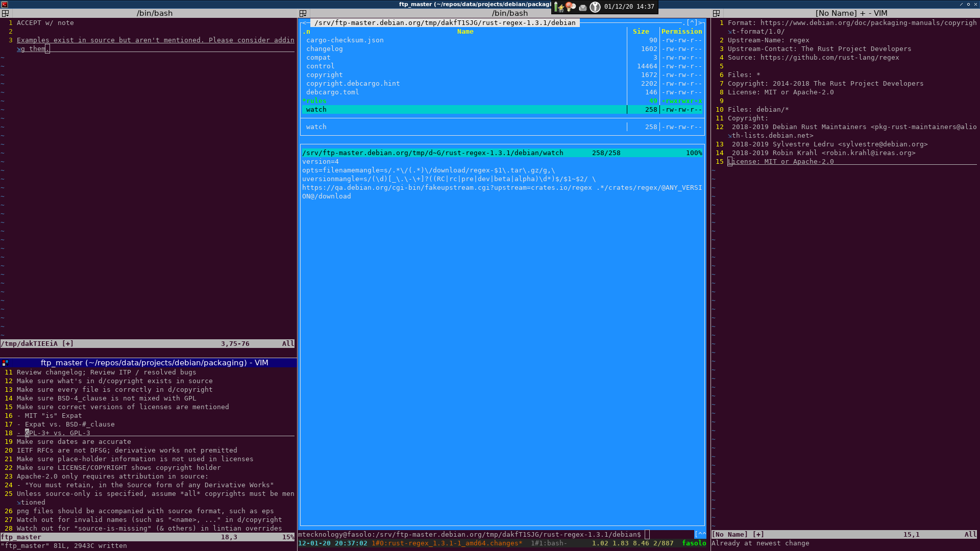
Task: Open the split-layout menu of the [No Name] VIM pane
Action: click(x=716, y=13)
